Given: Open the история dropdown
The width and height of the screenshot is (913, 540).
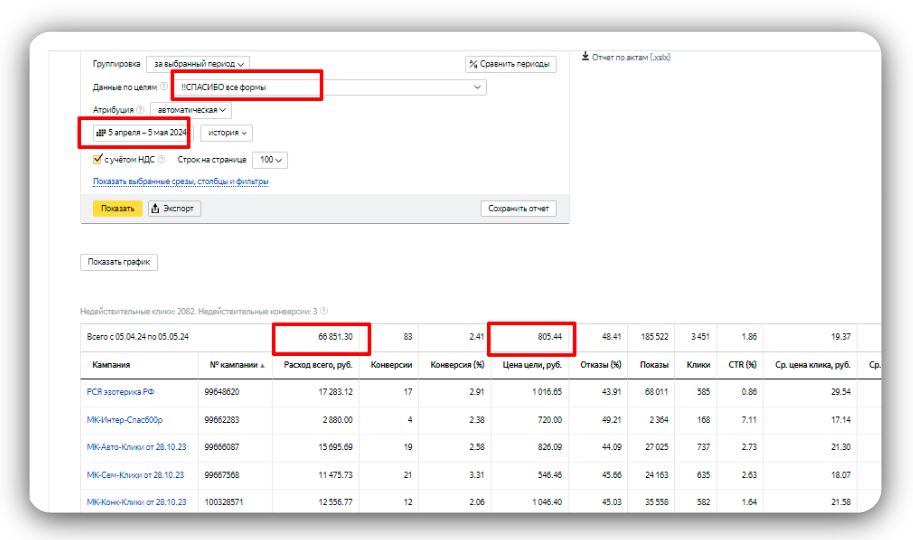Looking at the screenshot, I should (x=226, y=132).
